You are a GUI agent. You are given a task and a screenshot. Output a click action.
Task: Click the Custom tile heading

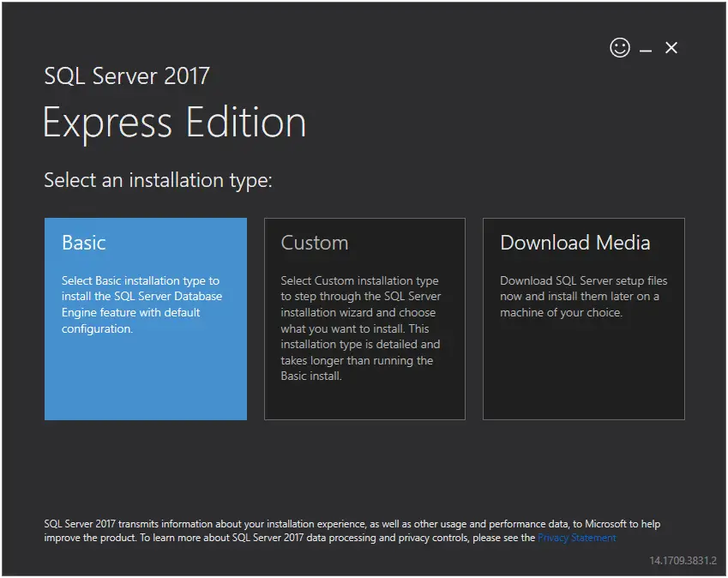click(314, 243)
